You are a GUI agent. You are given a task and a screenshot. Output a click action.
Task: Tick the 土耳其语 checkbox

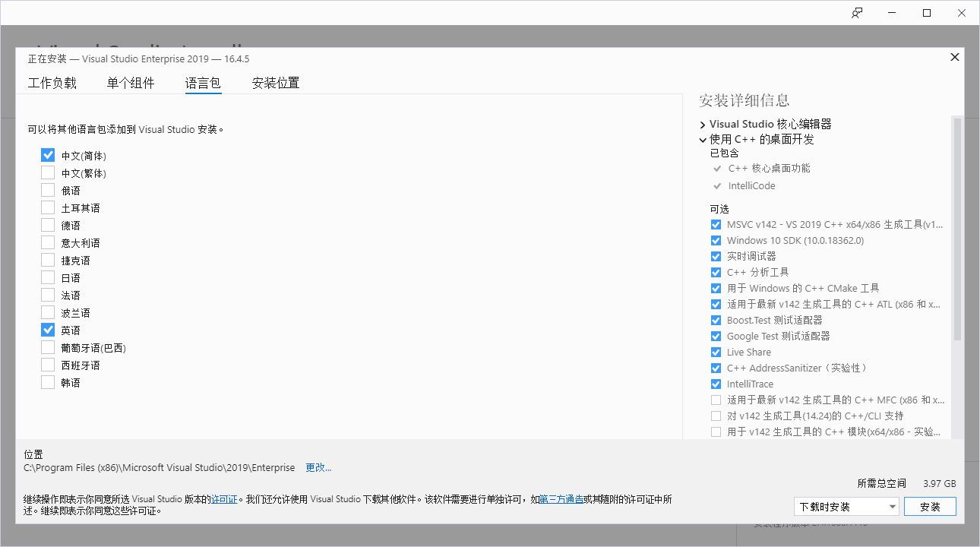point(48,207)
